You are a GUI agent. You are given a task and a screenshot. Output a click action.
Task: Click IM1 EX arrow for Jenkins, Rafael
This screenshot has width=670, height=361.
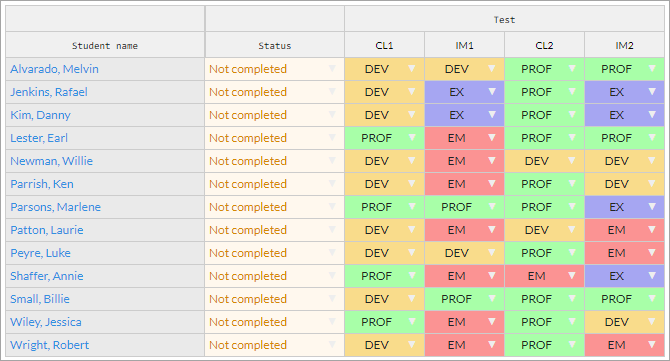click(x=492, y=91)
